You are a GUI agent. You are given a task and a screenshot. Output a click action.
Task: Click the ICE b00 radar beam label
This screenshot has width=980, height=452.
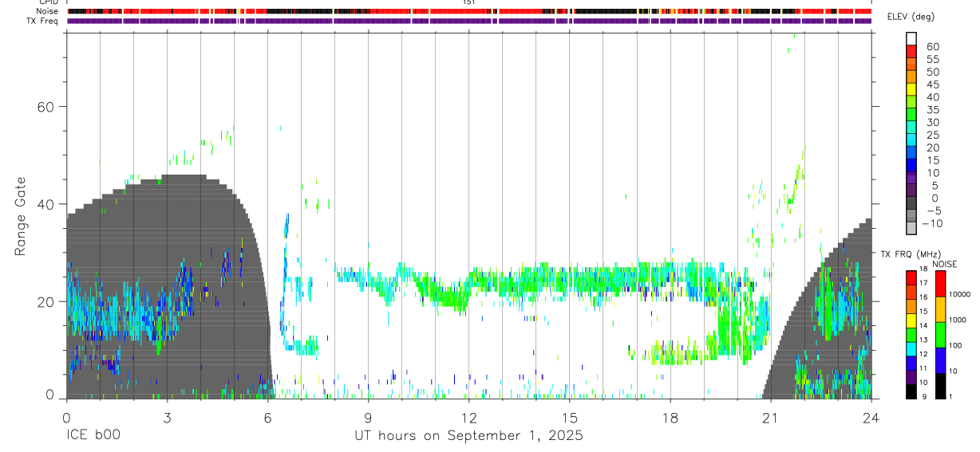93,435
